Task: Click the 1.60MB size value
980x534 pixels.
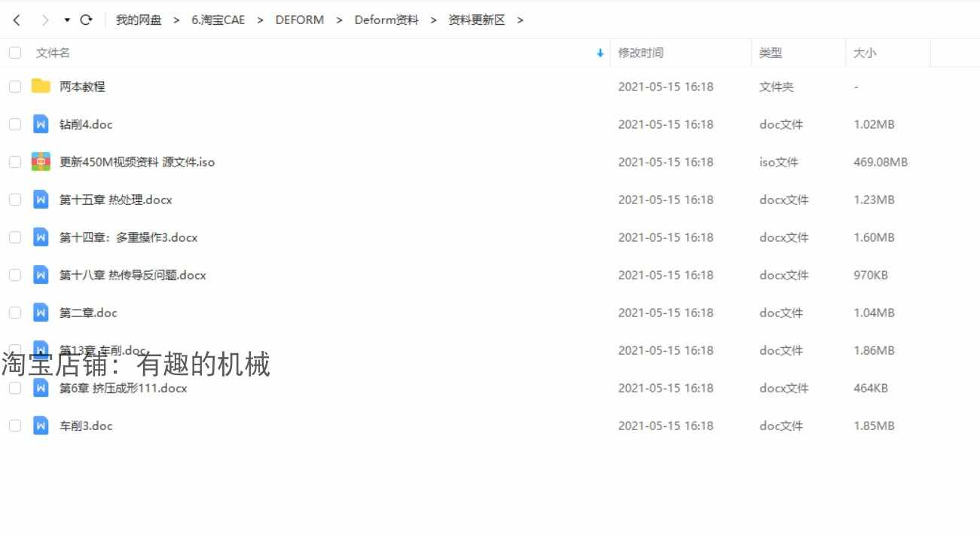Action: 874,237
